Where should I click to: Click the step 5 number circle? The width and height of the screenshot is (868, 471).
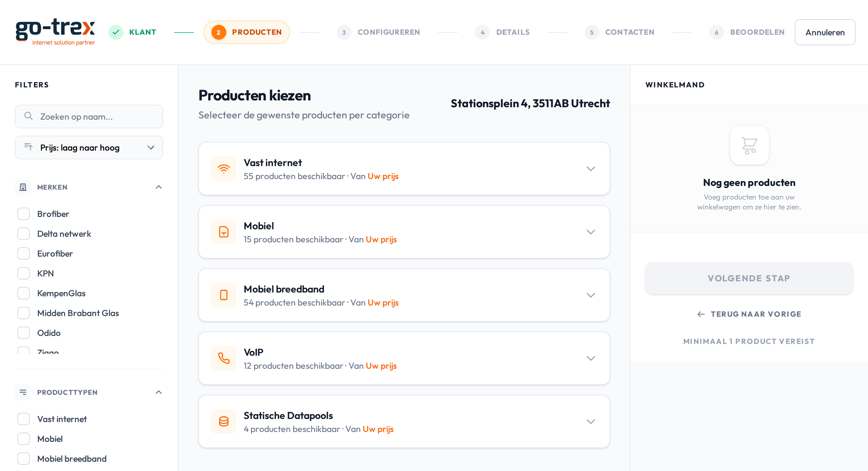(x=592, y=32)
